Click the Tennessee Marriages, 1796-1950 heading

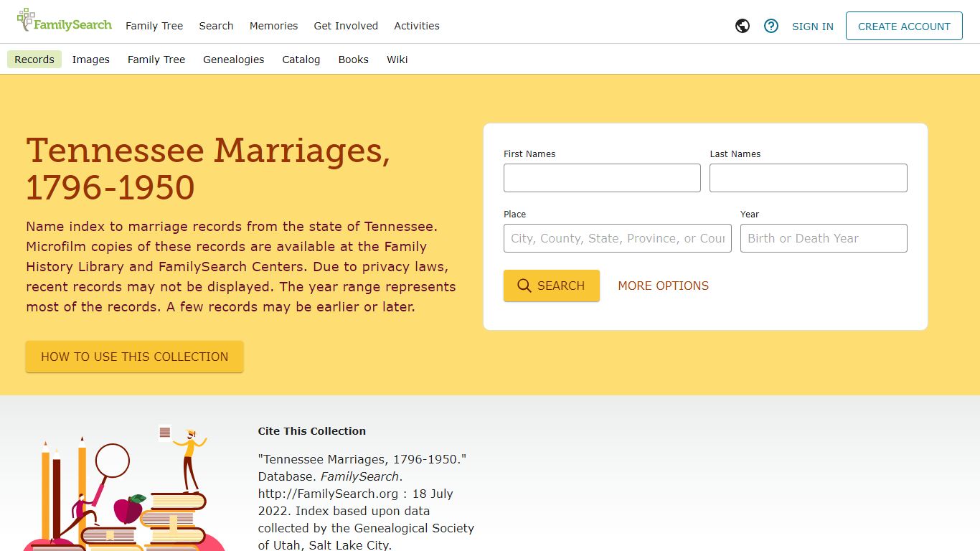(x=208, y=169)
